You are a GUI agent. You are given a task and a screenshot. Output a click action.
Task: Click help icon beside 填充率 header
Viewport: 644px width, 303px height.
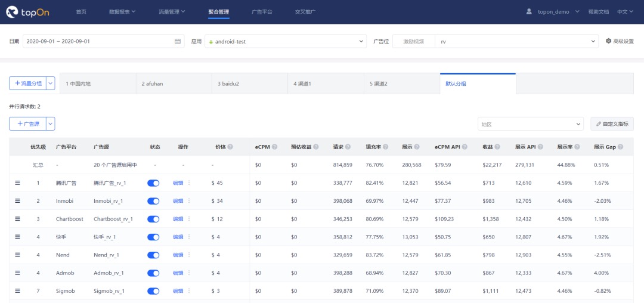[386, 147]
